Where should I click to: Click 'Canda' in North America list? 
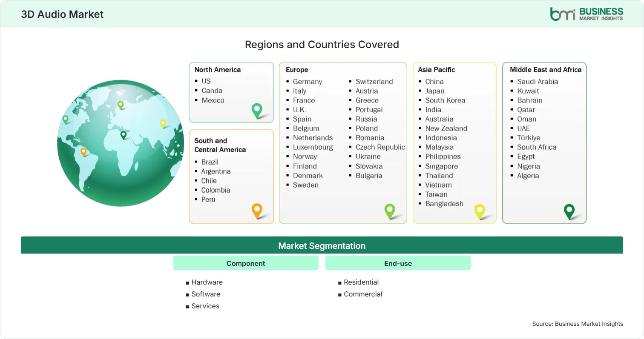click(x=212, y=90)
